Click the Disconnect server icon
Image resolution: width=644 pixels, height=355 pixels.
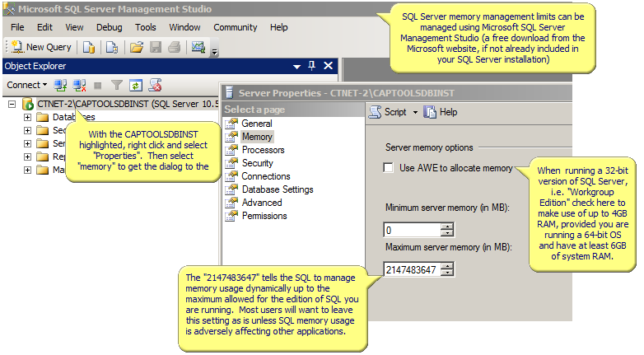click(79, 85)
